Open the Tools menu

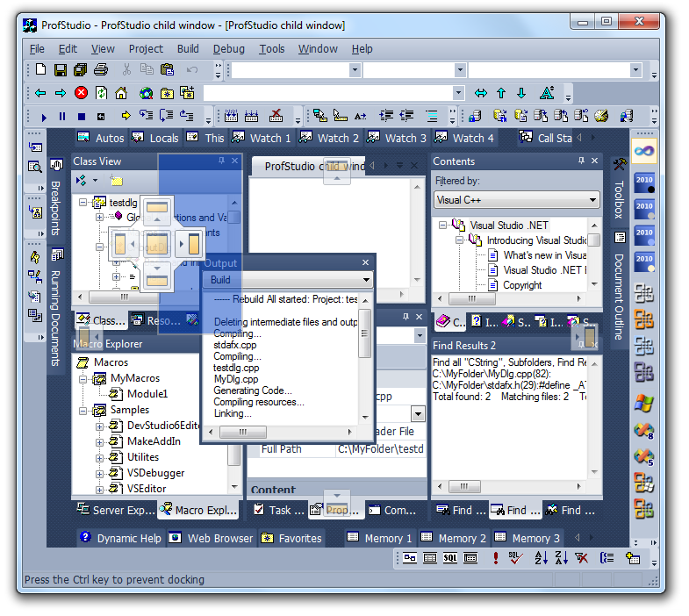[x=271, y=49]
